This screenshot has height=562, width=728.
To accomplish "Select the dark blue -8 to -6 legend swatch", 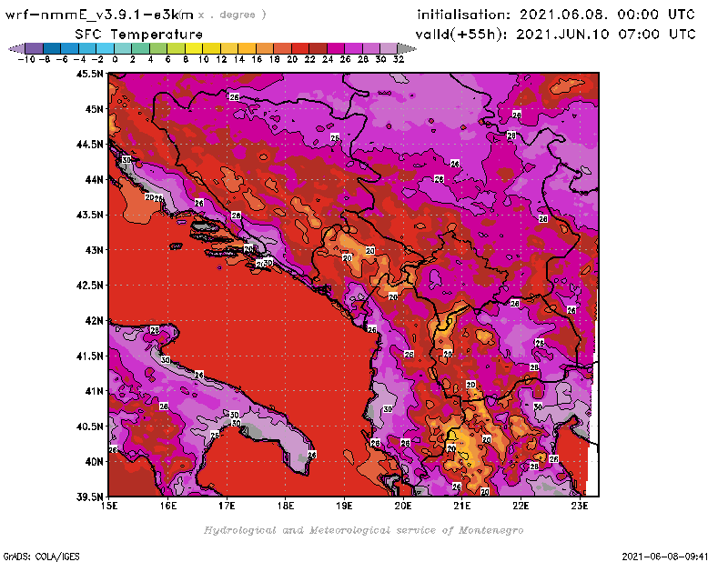I will point(52,48).
